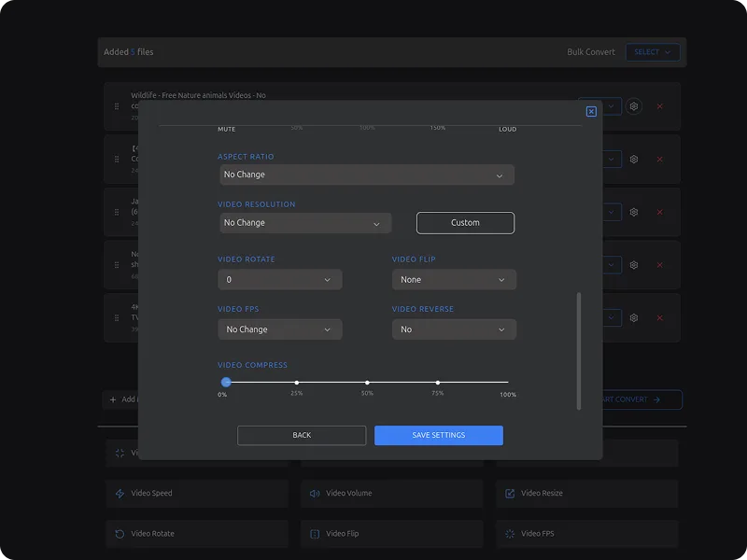Open the SELECT menu in the top bar
This screenshot has height=560, width=747.
click(x=653, y=51)
